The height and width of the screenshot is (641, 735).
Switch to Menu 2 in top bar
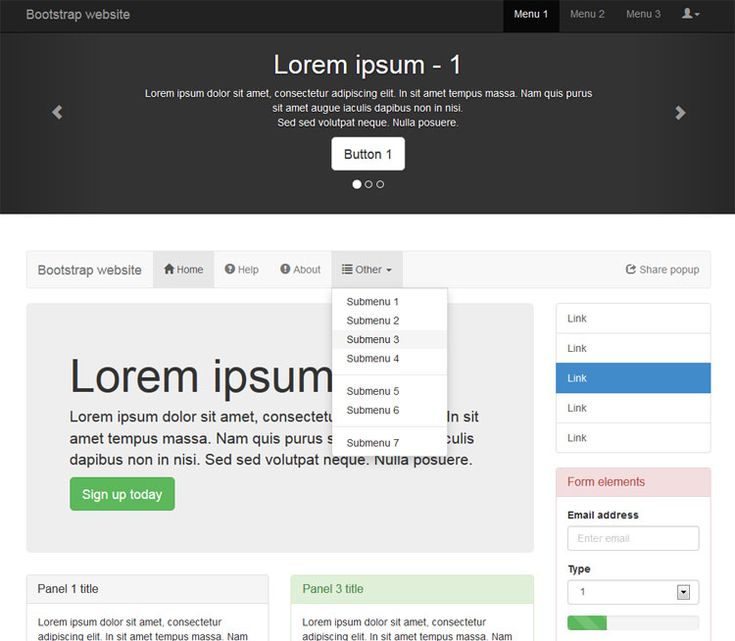[x=587, y=14]
